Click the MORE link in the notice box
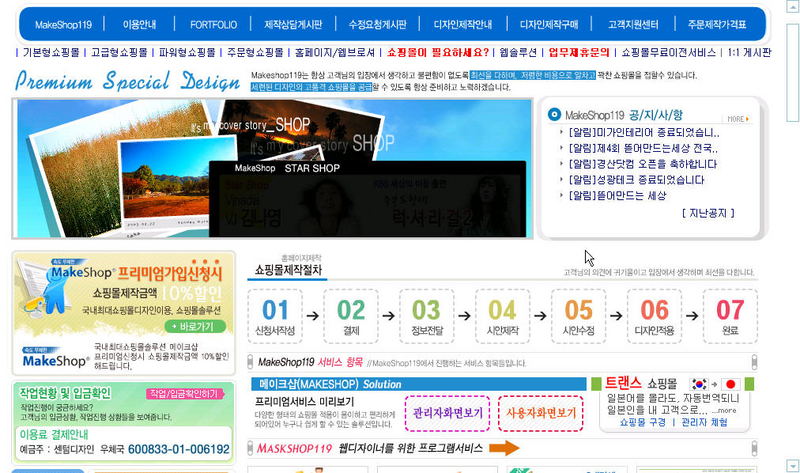Screen dimensions: 800x473 (738, 119)
